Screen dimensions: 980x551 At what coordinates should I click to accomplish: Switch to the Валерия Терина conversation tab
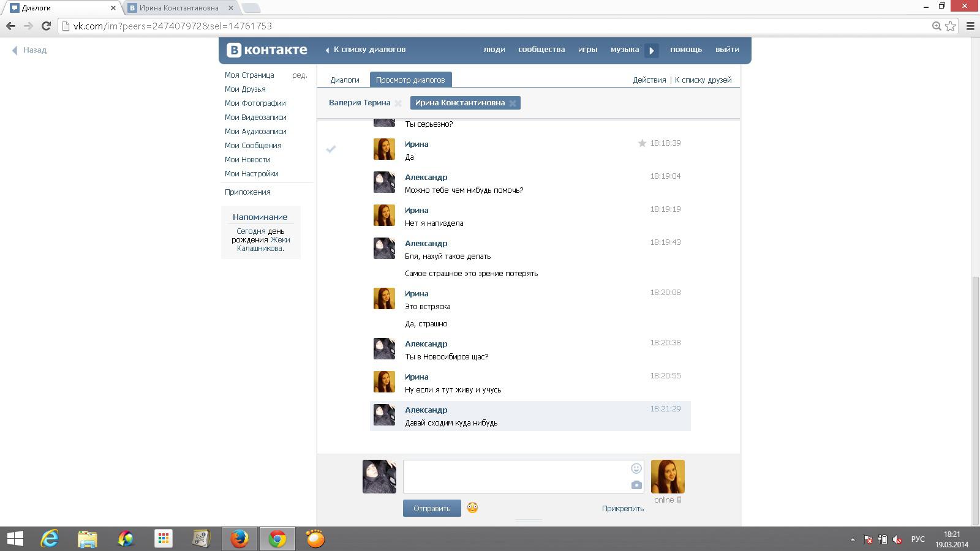(x=360, y=103)
